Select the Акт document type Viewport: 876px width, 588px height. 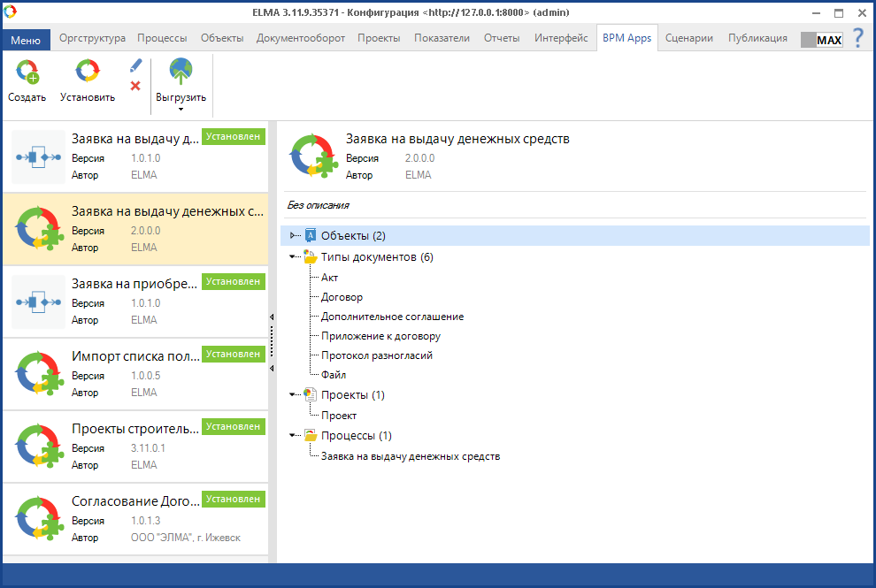(330, 278)
